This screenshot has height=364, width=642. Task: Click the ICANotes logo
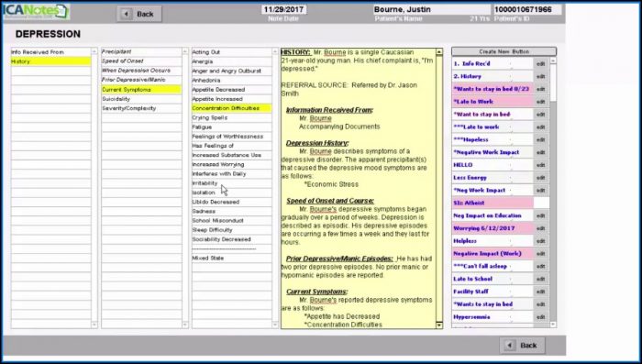click(36, 12)
